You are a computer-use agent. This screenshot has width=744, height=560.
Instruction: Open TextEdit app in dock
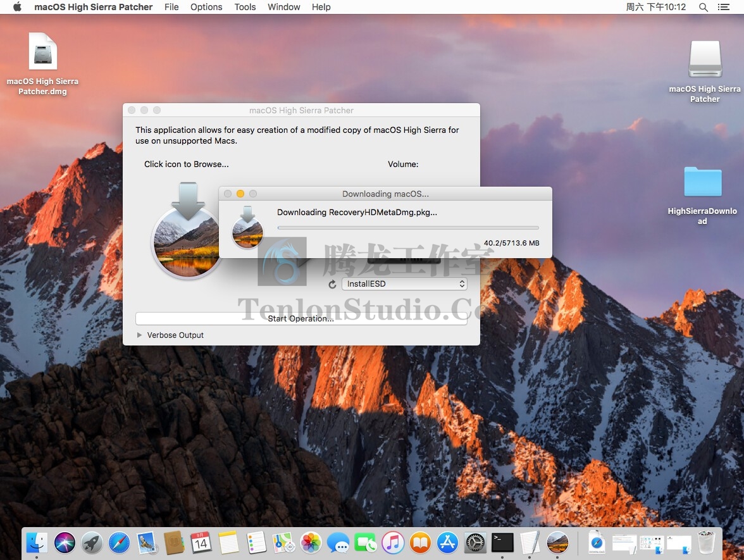(x=530, y=542)
